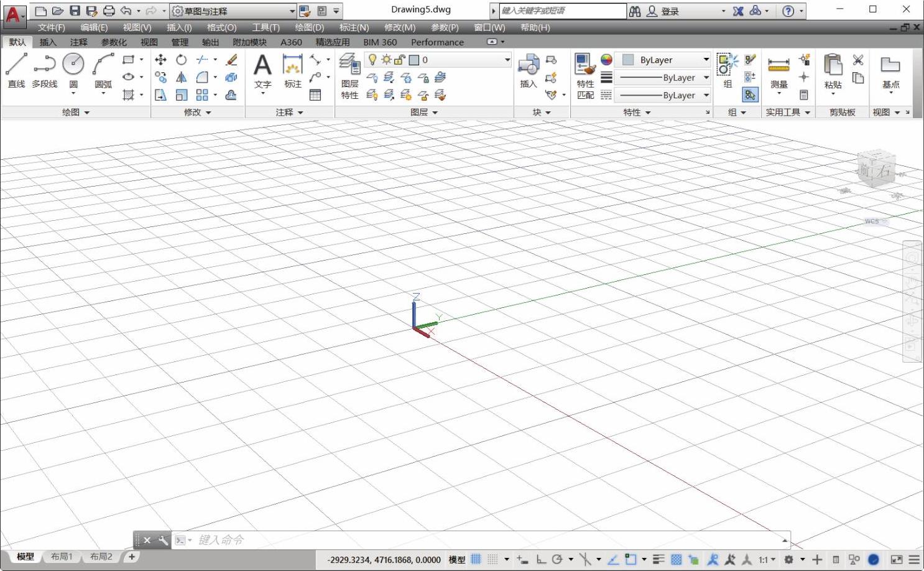924x571 pixels.
Task: Click the Quick Calculator icon
Action: (804, 95)
